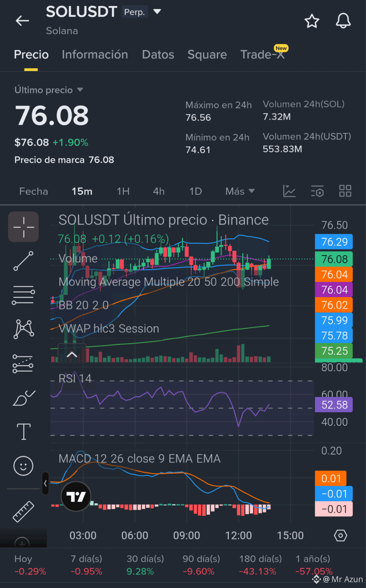
Task: Select the trend line drawing tool
Action: 23,261
